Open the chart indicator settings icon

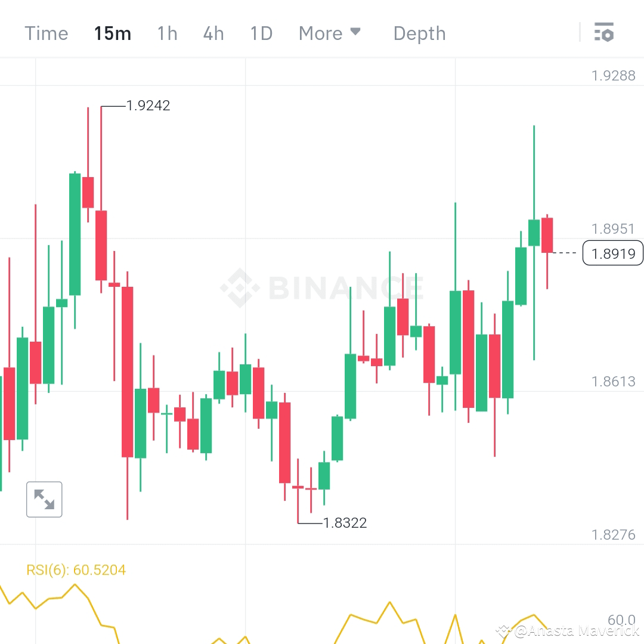(605, 33)
